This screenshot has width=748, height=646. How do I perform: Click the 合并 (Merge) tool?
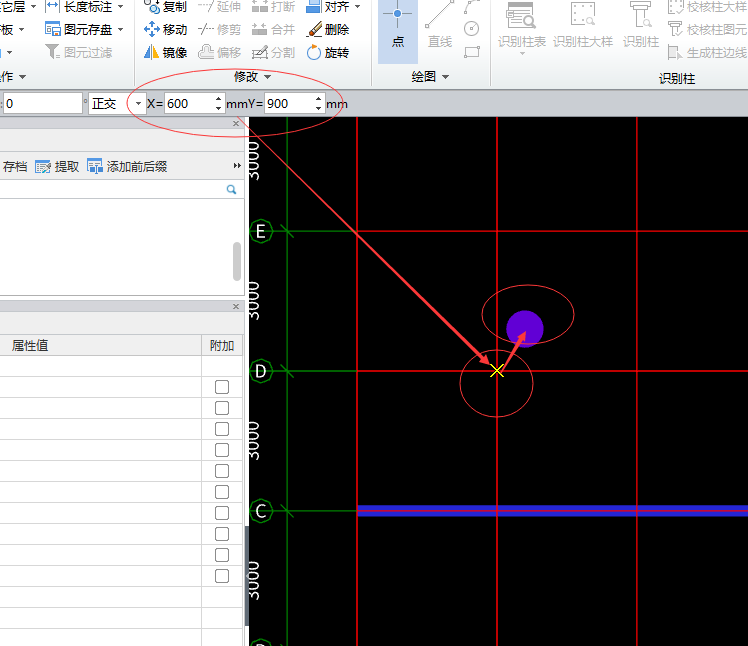tap(273, 30)
